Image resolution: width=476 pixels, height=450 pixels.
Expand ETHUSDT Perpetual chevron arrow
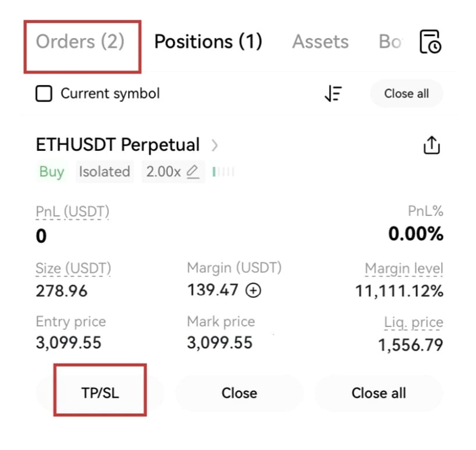pyautogui.click(x=215, y=145)
